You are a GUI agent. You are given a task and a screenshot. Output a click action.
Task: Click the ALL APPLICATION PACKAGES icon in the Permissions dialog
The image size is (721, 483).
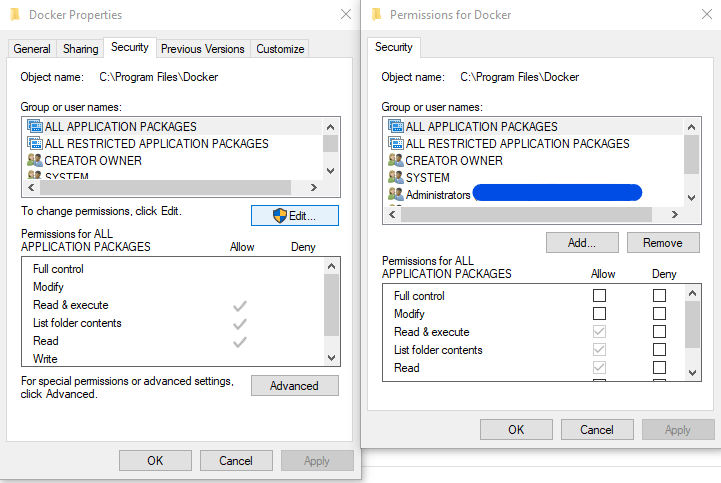(x=395, y=127)
